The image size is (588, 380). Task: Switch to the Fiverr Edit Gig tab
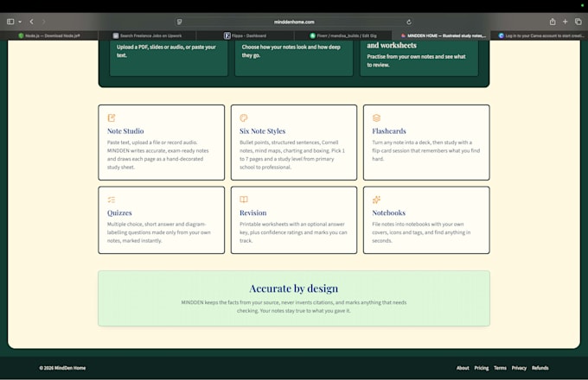[x=342, y=35]
